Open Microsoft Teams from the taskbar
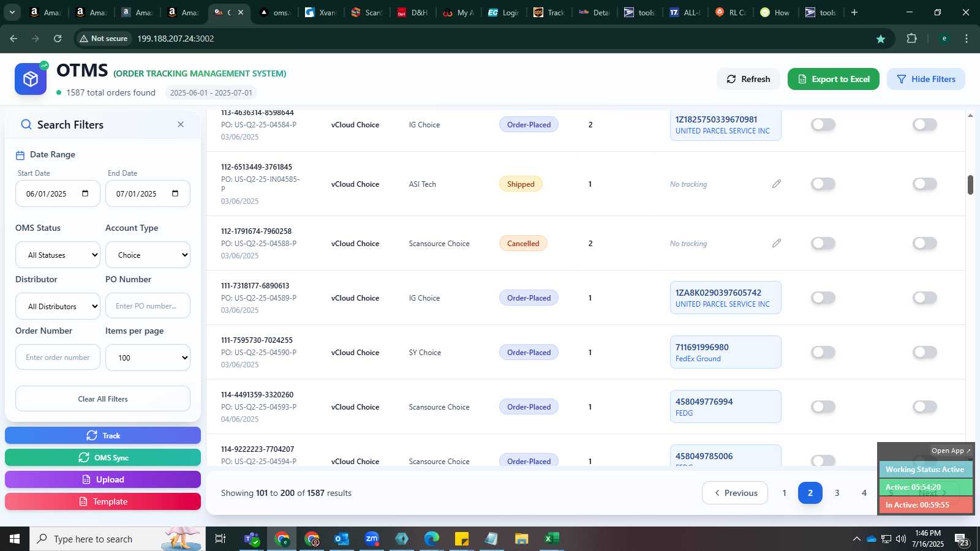The width and height of the screenshot is (980, 551). [x=252, y=539]
